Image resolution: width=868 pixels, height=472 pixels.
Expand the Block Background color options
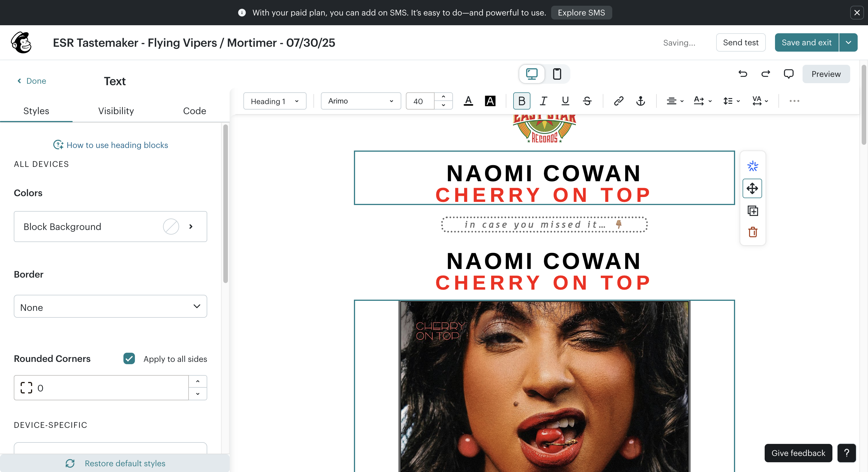(191, 227)
